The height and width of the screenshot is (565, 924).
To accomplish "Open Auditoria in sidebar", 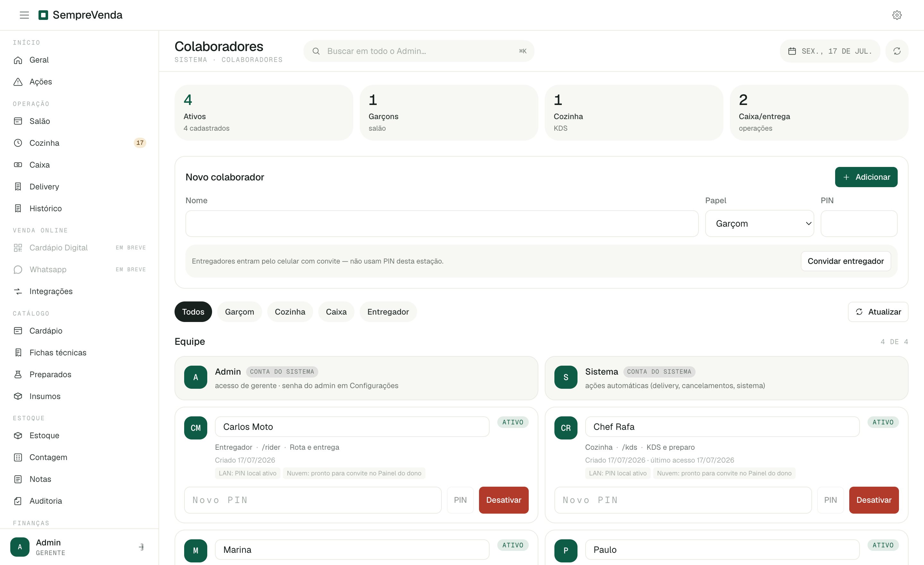I will [x=79, y=501].
